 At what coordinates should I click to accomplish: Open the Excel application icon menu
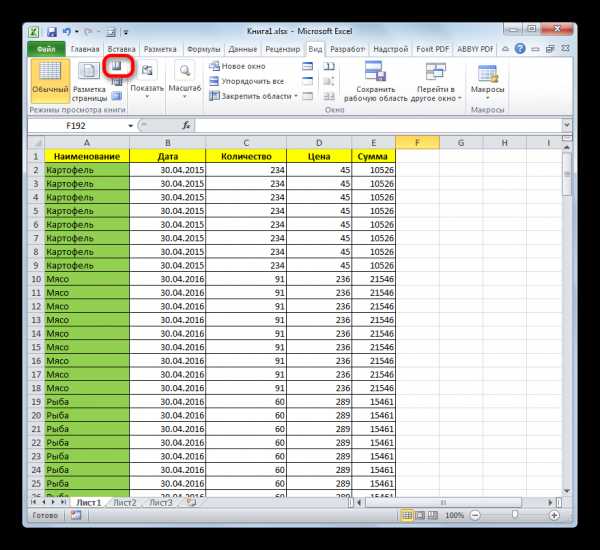point(34,32)
